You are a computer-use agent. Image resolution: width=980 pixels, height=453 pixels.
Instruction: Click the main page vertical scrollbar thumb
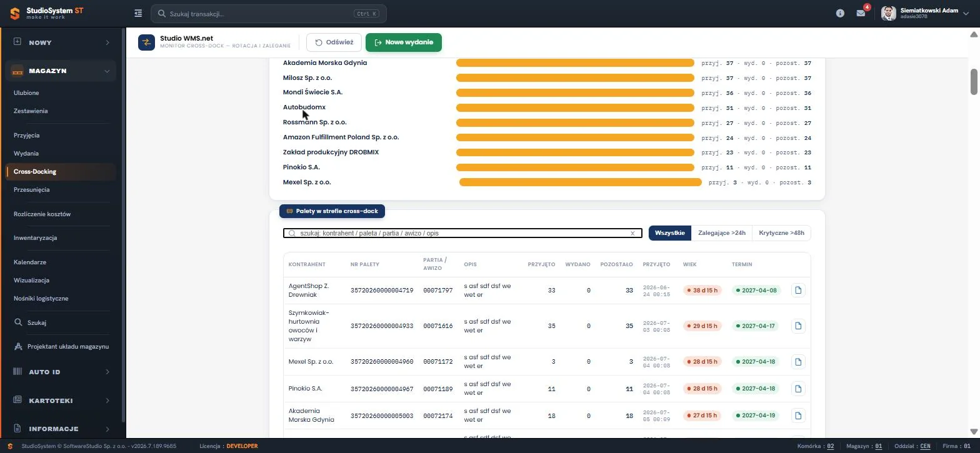click(x=974, y=82)
